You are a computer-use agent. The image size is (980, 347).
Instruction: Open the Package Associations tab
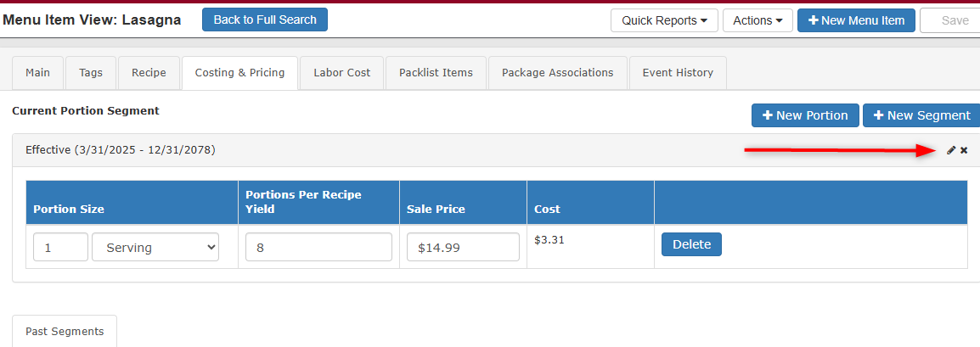(557, 73)
